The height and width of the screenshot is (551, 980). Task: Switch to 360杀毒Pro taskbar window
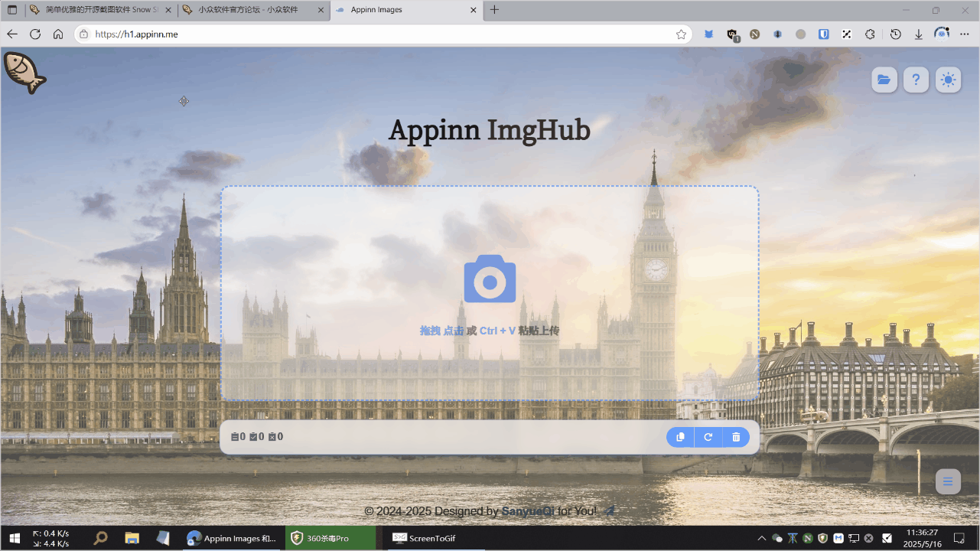point(331,538)
